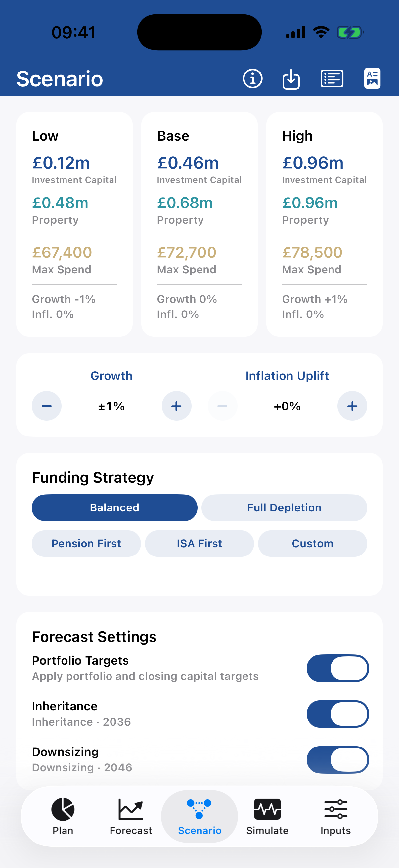Image resolution: width=399 pixels, height=868 pixels.
Task: Open the Base scenario card
Action: click(x=199, y=224)
